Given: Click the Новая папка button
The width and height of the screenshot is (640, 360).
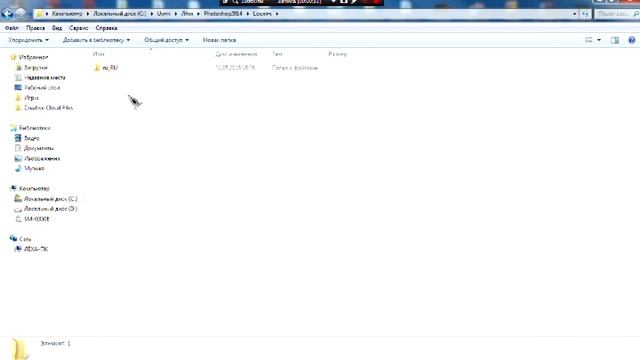Looking at the screenshot, I should (x=219, y=40).
